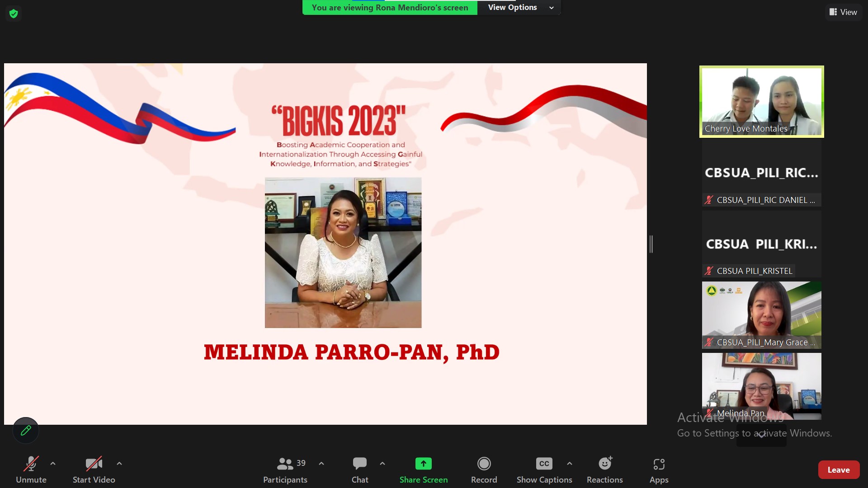Open the View Options dropdown
Screen dimensions: 868x488
tap(520, 7)
